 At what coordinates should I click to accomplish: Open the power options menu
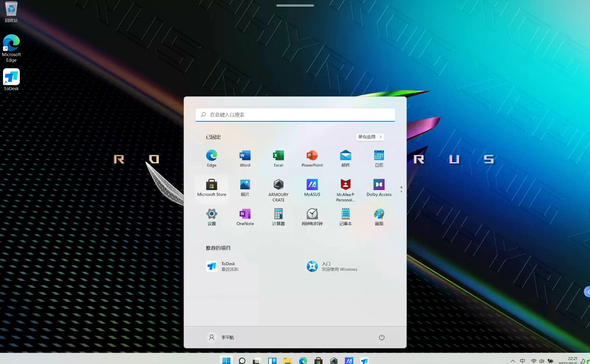[x=381, y=337]
